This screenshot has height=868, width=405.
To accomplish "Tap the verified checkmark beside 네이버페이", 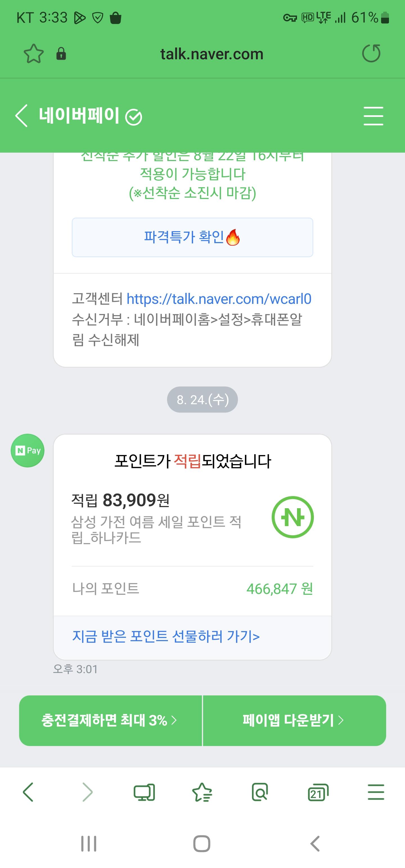I will click(x=134, y=117).
